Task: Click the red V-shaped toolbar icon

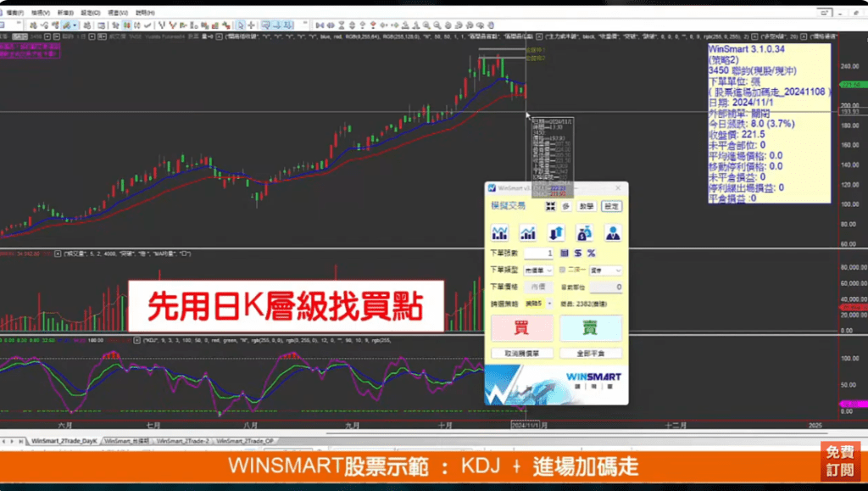Action: (173, 25)
